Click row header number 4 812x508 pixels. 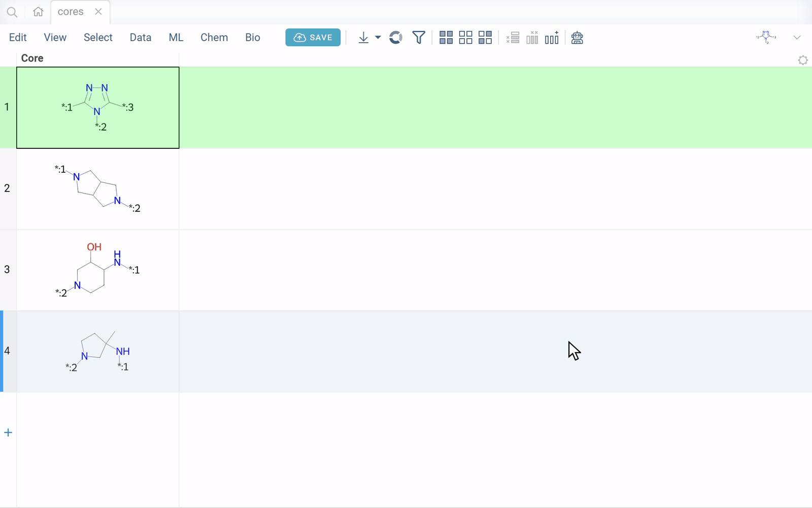pos(8,352)
